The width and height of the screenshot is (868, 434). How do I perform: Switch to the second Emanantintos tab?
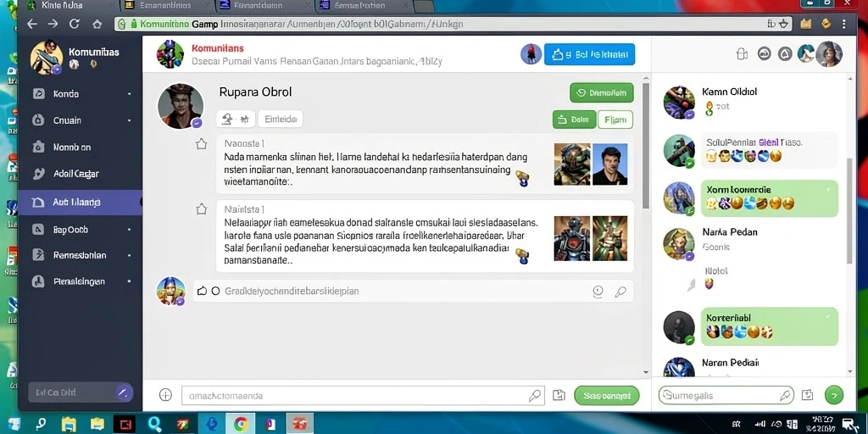click(166, 6)
